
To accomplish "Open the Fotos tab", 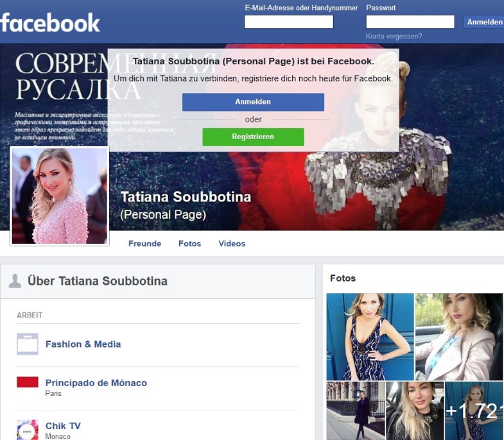I will pos(189,244).
